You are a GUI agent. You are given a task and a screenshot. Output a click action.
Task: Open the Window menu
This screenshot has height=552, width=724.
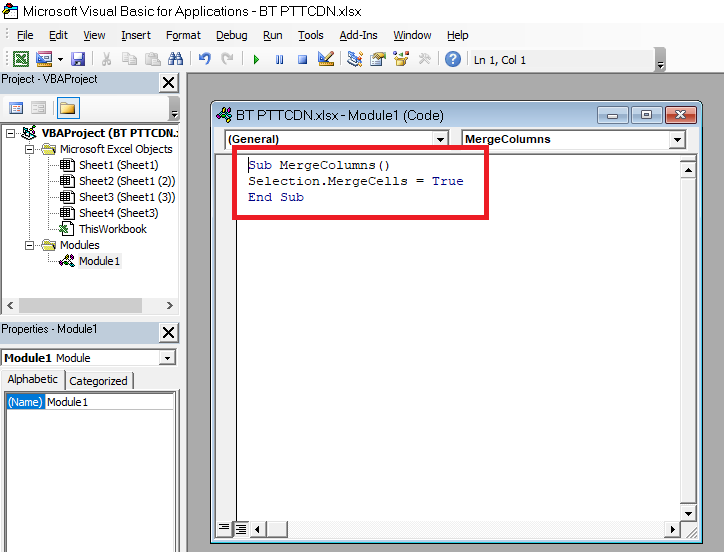[412, 35]
